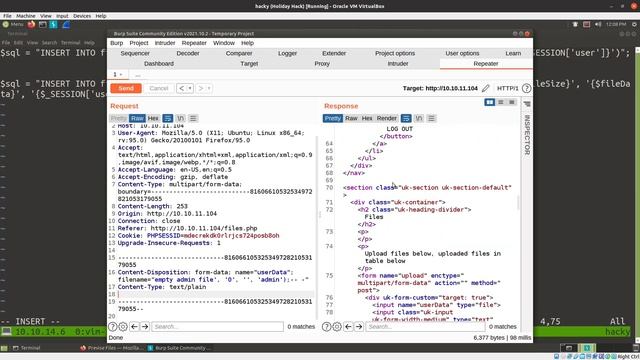Open the Project menu in Burp Suite
Image resolution: width=640 pixels, height=360 pixels.
(139, 43)
